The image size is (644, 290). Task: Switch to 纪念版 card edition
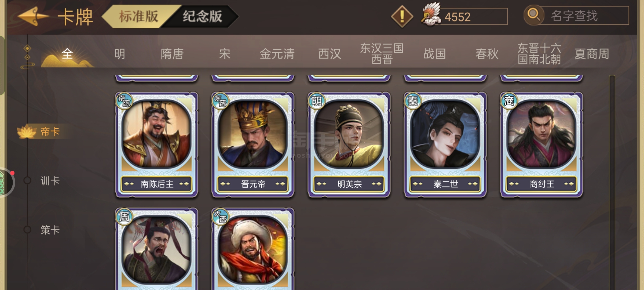tap(203, 17)
